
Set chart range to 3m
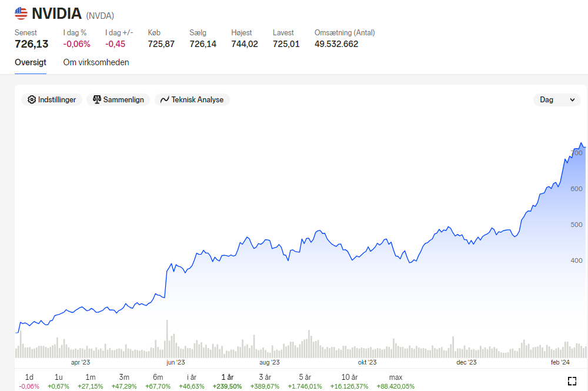[124, 381]
